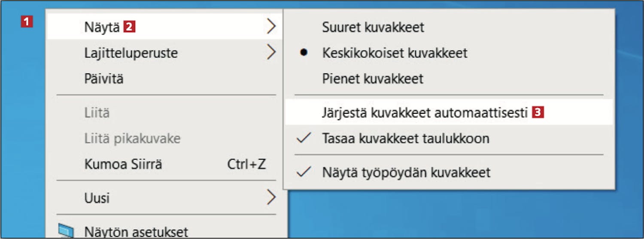Expand the Uusi submenu arrow

270,198
